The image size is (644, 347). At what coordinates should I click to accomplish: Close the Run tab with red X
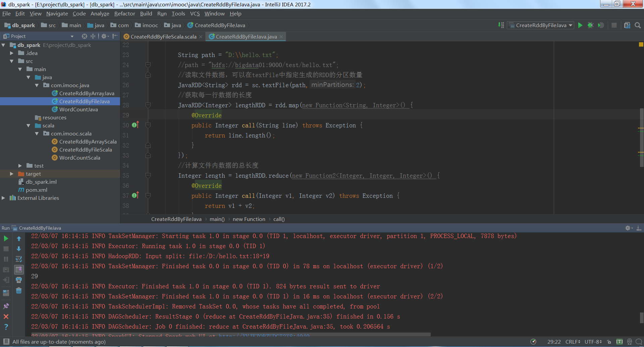[6, 316]
